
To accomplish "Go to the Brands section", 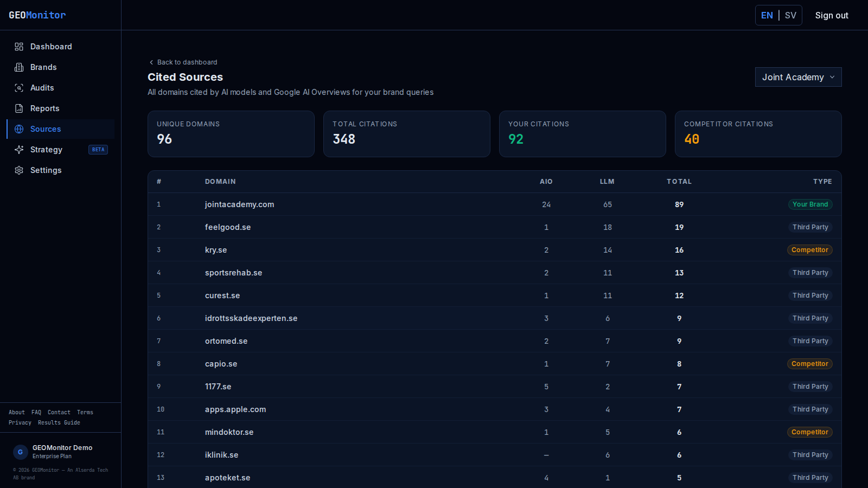I will click(x=61, y=67).
